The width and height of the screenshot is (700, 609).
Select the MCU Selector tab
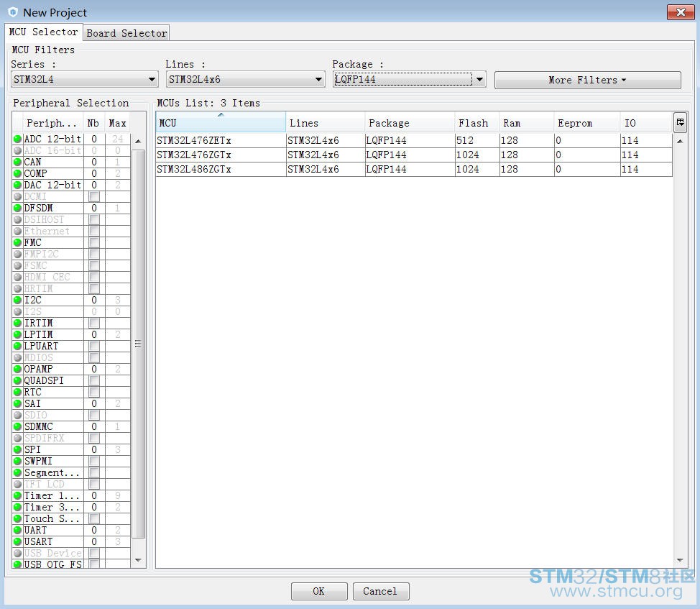43,32
